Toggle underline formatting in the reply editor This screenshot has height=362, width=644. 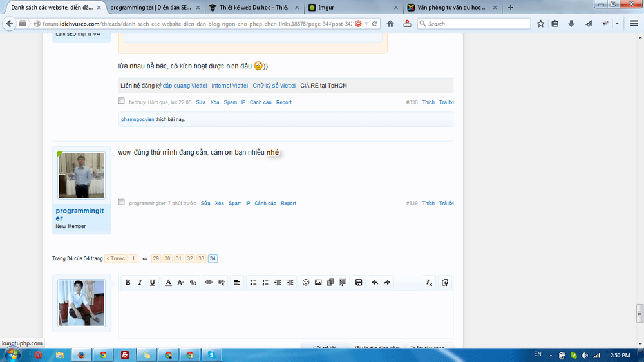(153, 282)
